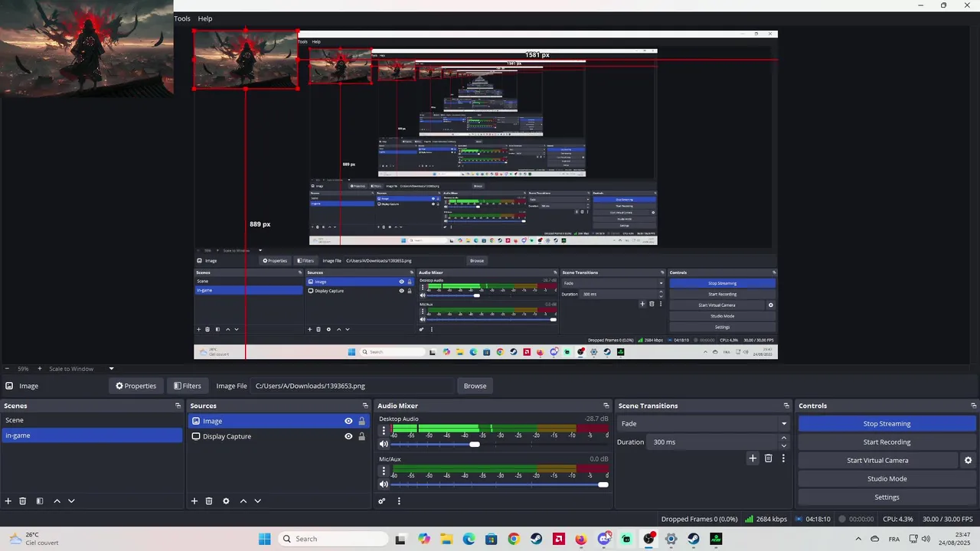
Task: Delete the scene transition via trash icon
Action: (x=769, y=458)
